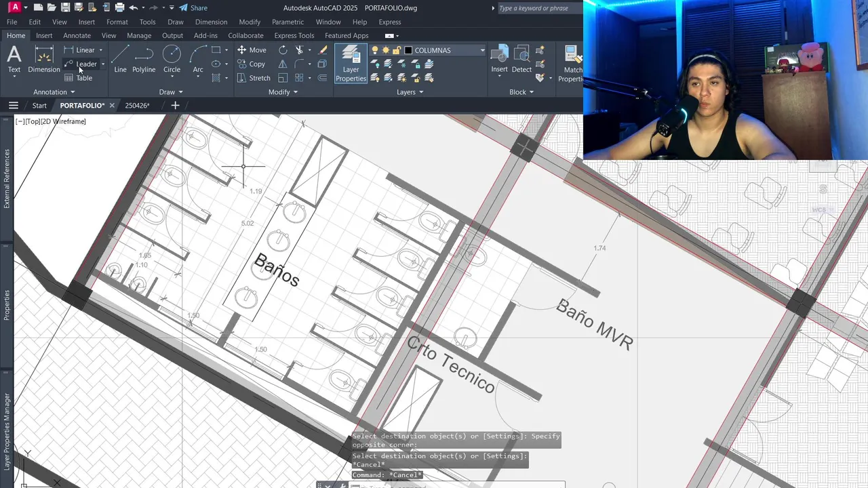Click the 2D Wireframe visual style control
The height and width of the screenshot is (488, 868).
click(64, 121)
